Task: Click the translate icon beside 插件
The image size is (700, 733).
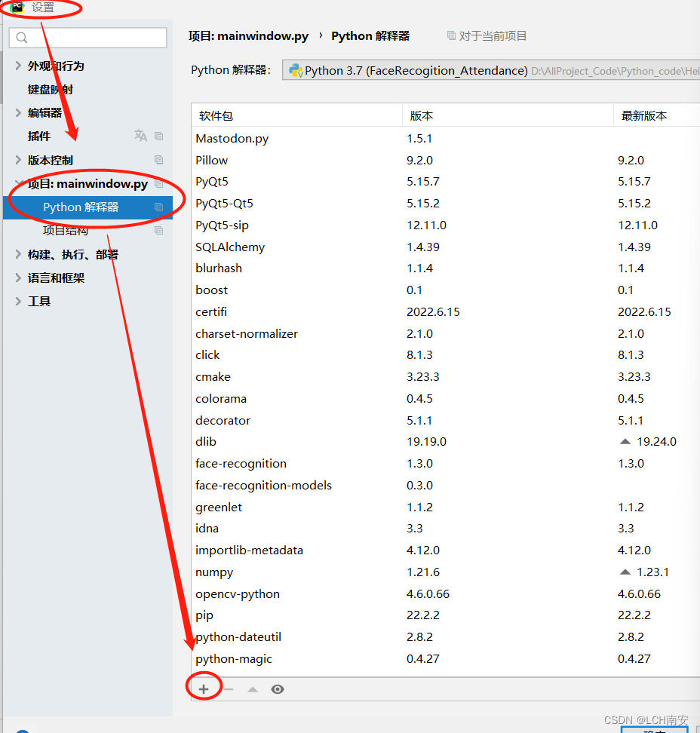Action: (140, 136)
